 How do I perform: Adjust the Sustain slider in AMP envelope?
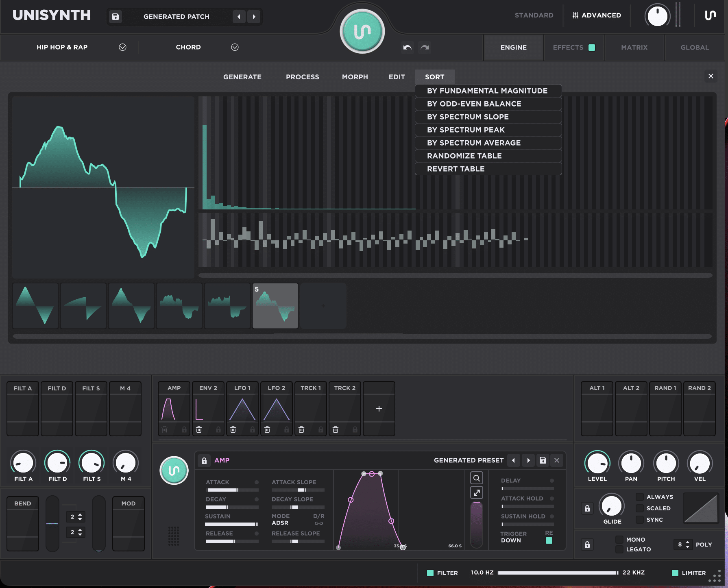tap(232, 524)
